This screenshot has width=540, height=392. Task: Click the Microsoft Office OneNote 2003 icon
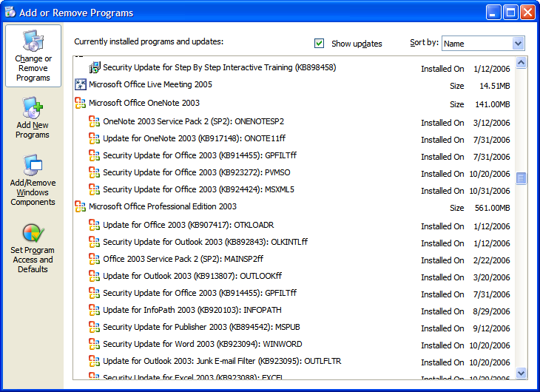click(80, 103)
